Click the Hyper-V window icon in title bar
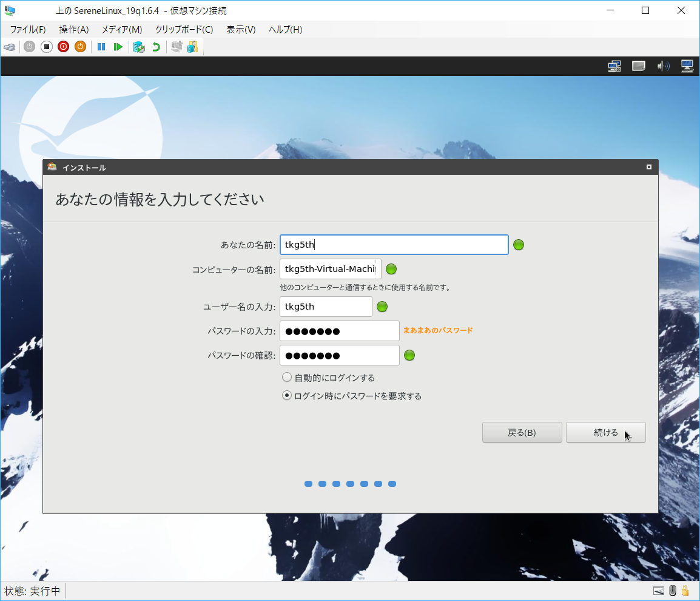700x601 pixels. click(10, 10)
